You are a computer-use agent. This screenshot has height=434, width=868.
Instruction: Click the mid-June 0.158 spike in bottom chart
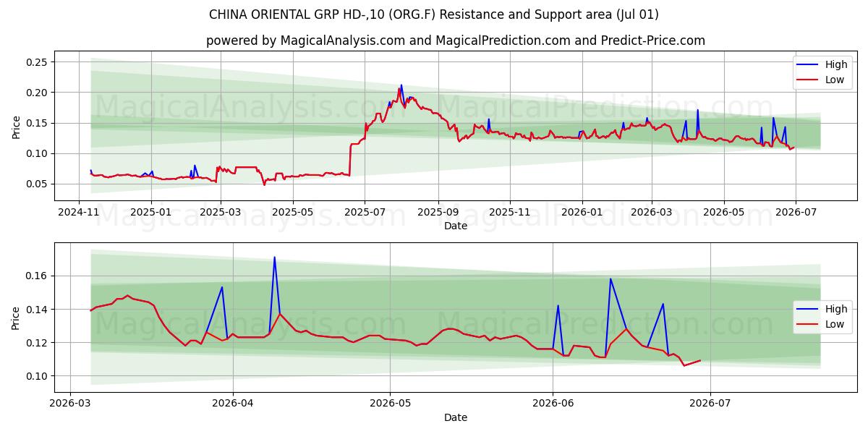(610, 278)
